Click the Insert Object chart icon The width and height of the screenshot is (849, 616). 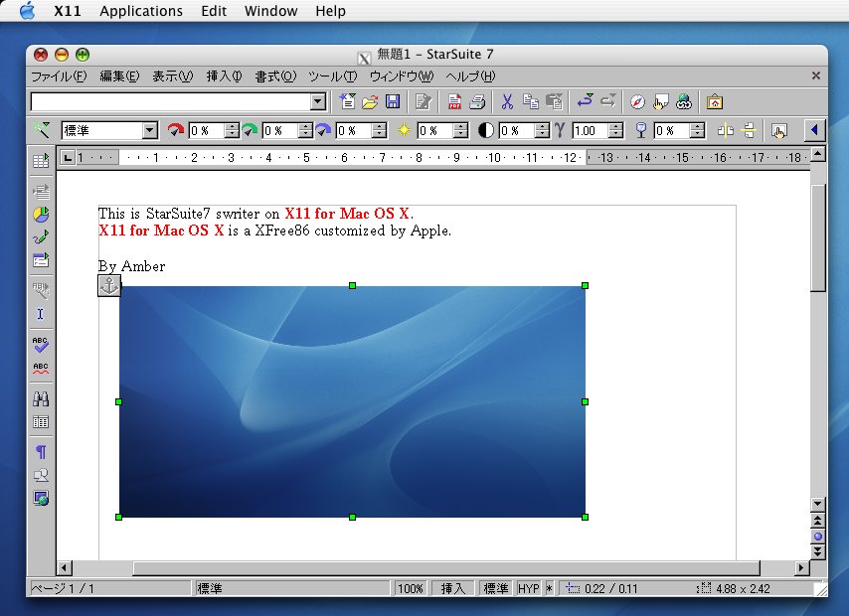click(41, 215)
